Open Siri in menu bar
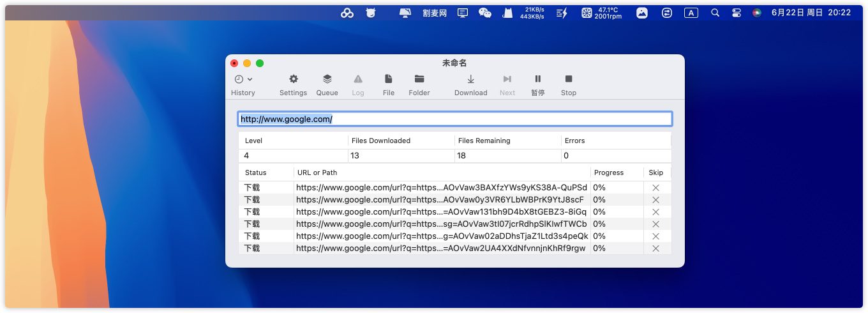Image resolution: width=868 pixels, height=313 pixels. [x=757, y=13]
